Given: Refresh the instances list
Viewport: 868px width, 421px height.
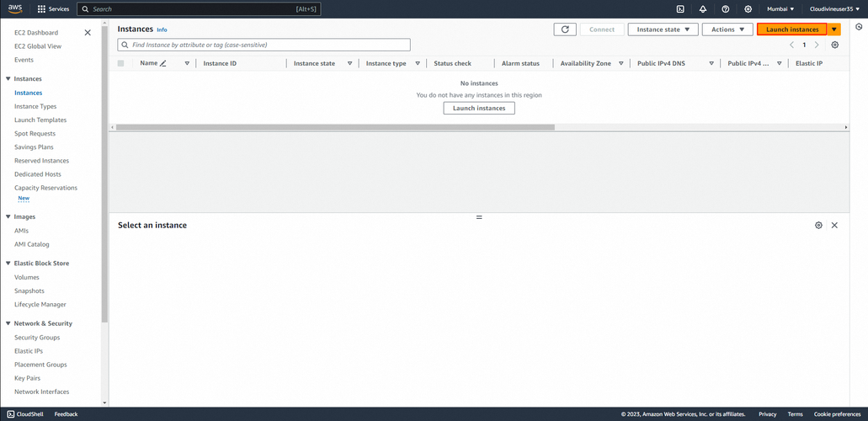Looking at the screenshot, I should click(x=565, y=29).
